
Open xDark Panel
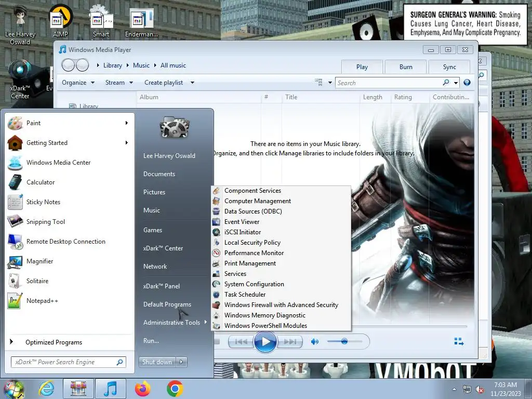(x=162, y=286)
